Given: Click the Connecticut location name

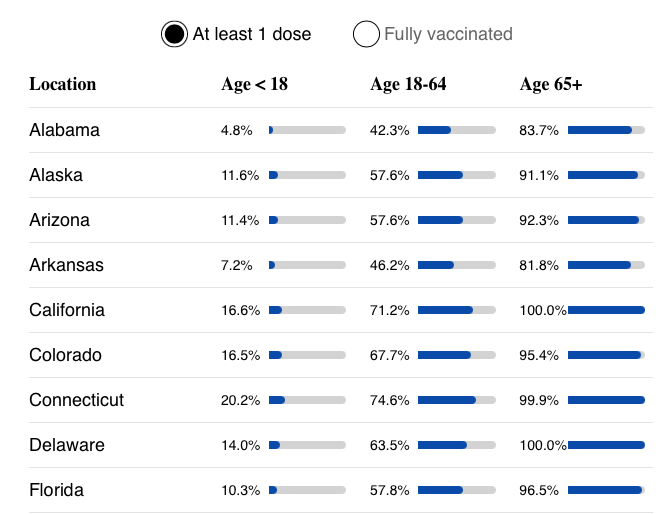Looking at the screenshot, I should pyautogui.click(x=77, y=400).
